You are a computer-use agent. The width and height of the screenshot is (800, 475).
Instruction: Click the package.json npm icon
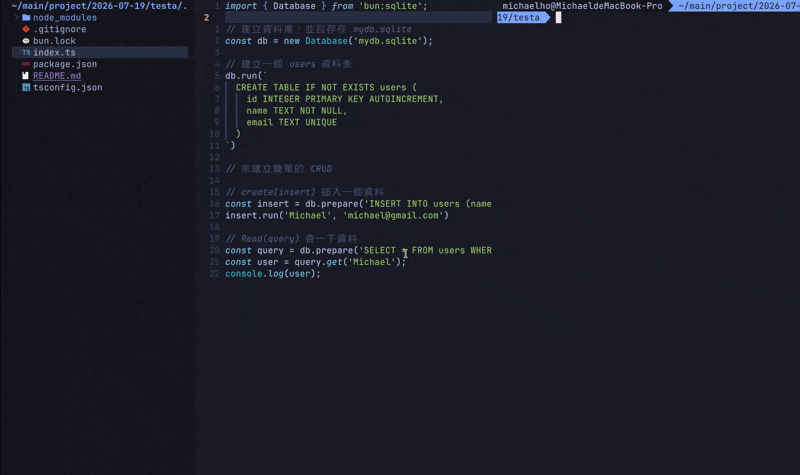pyautogui.click(x=26, y=64)
